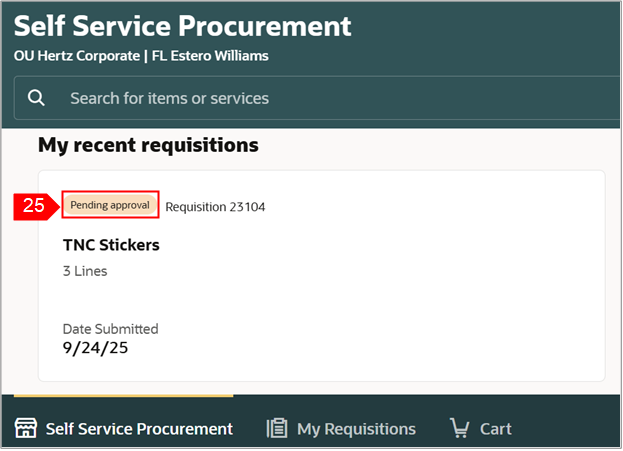Screen dimensions: 623x451
Task: Click the FL Estero Williams location text
Action: (x=210, y=56)
